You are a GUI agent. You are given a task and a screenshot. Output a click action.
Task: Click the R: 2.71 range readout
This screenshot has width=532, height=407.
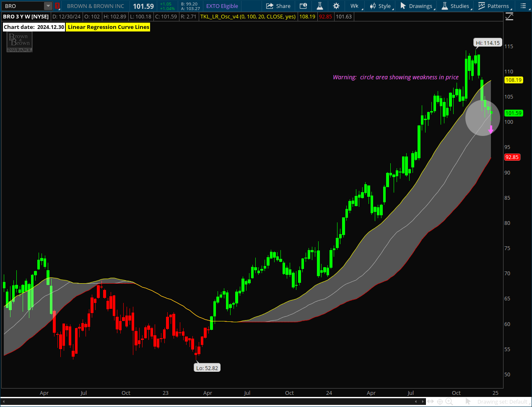189,16
